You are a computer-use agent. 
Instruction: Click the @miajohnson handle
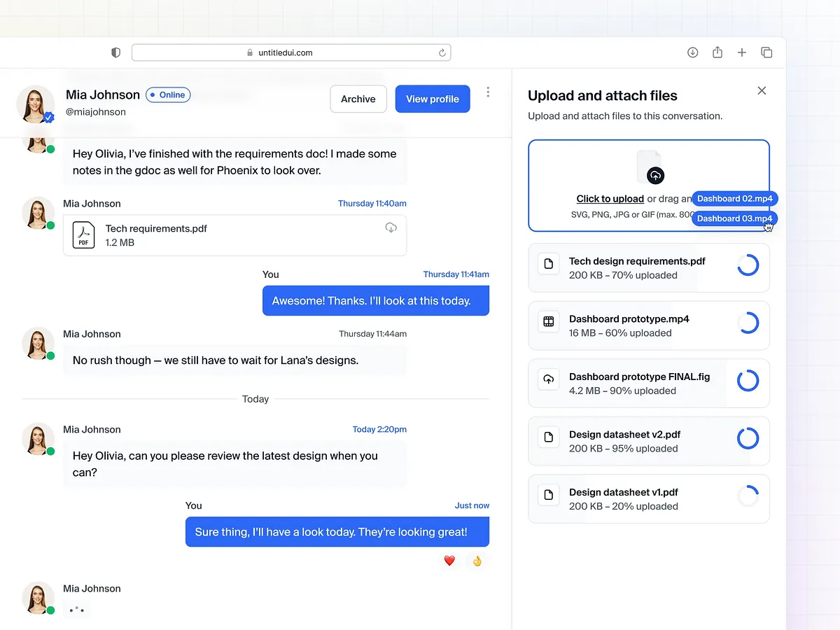click(96, 112)
